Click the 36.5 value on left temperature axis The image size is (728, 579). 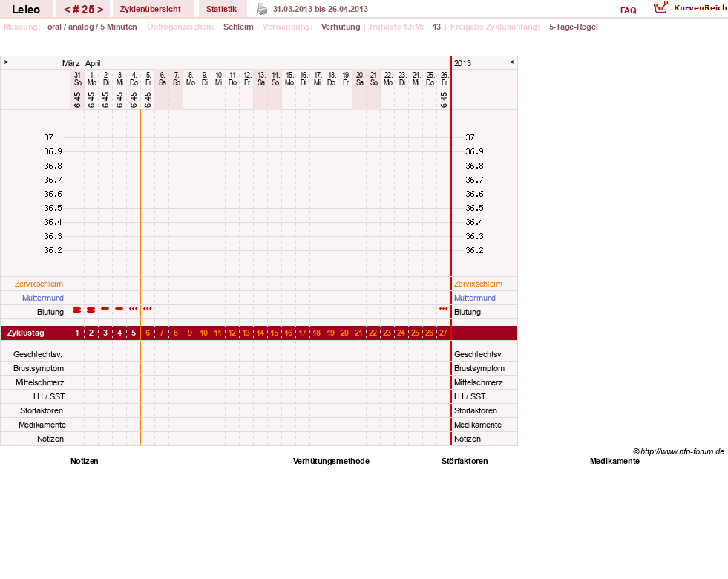tap(53, 208)
